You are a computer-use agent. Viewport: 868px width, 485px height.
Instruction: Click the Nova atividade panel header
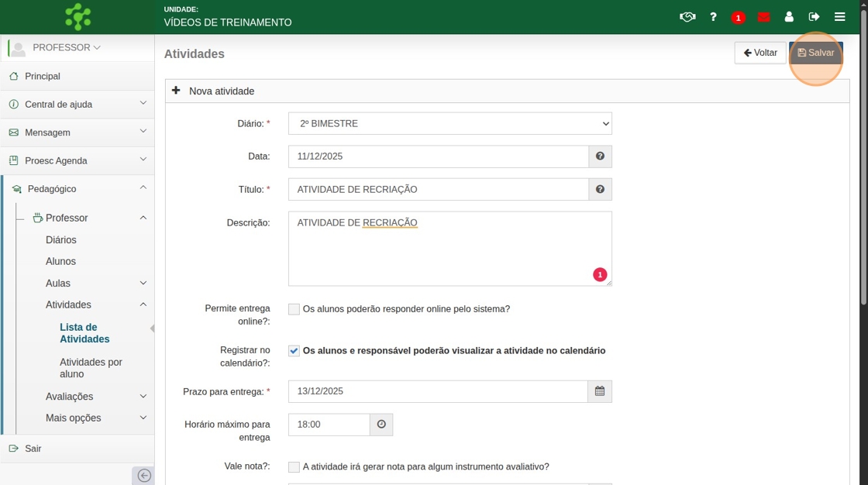[x=507, y=91]
